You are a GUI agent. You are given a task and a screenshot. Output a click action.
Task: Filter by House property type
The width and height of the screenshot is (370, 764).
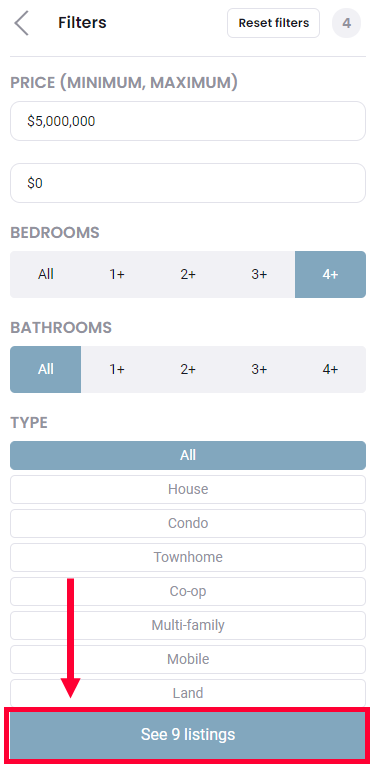[188, 489]
